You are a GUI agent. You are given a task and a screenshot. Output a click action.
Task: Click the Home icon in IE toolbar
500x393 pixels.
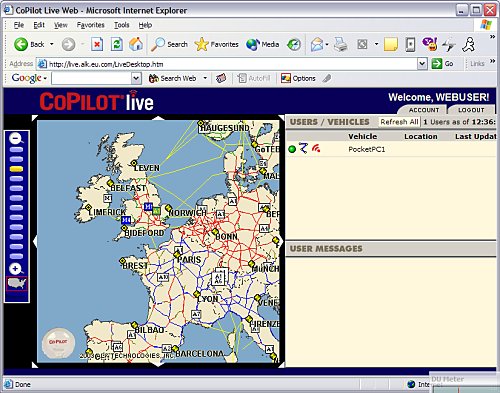(136, 44)
